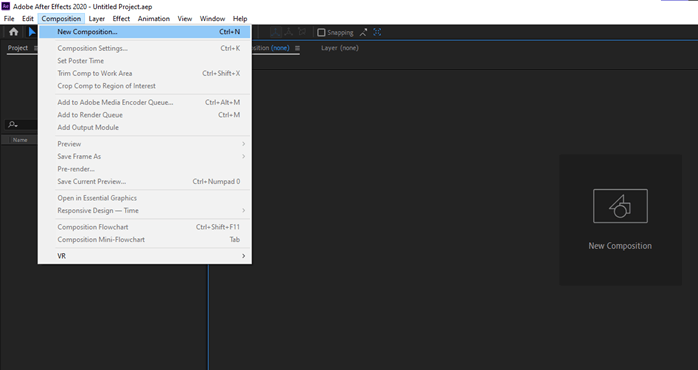Click Pre-render... menu entry
698x370 pixels.
click(x=145, y=169)
